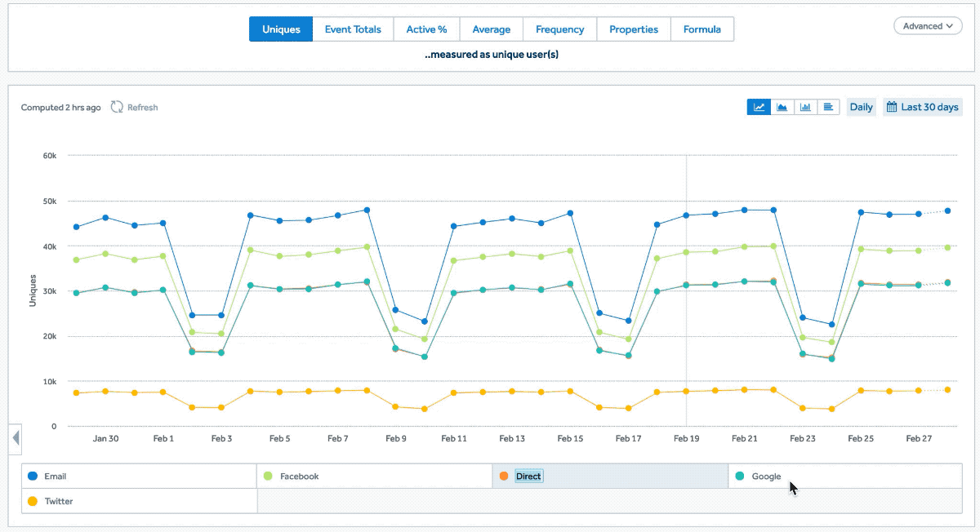
Task: Select the Active % tab
Action: (426, 29)
